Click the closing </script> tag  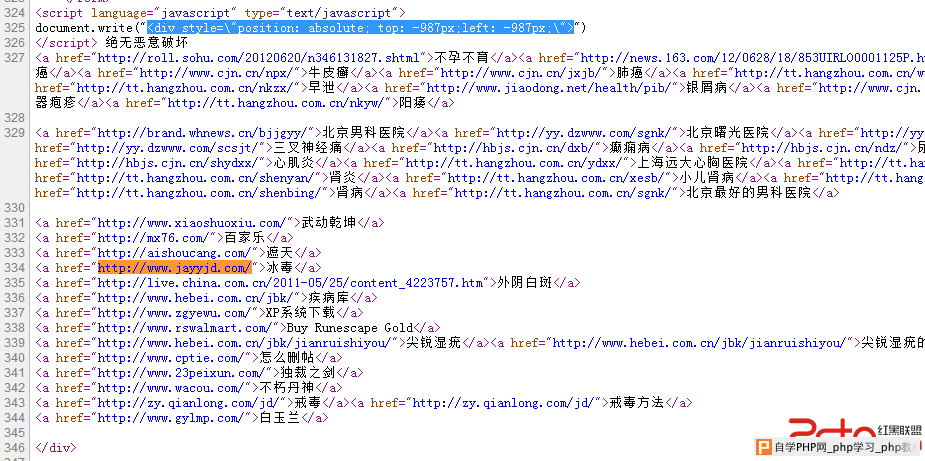67,42
